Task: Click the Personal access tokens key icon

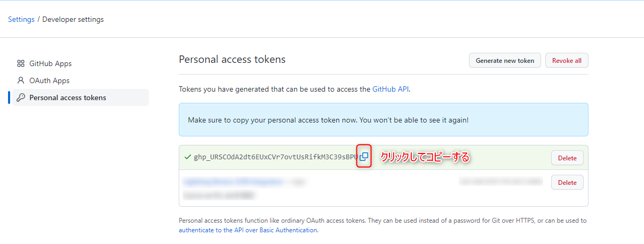Action: pos(21,97)
